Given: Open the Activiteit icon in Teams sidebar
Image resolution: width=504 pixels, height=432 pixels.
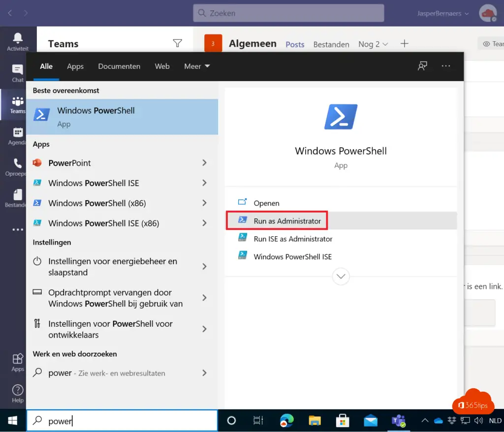Looking at the screenshot, I should click(18, 41).
